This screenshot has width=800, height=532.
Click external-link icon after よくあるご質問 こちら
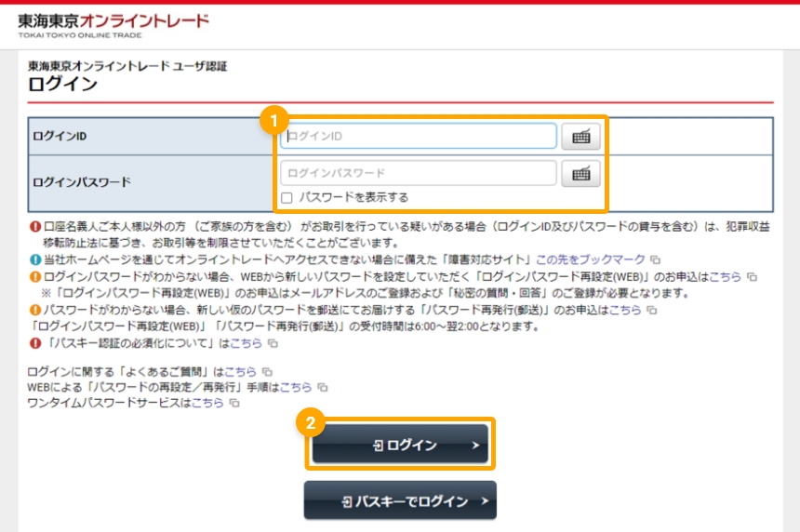click(267, 372)
